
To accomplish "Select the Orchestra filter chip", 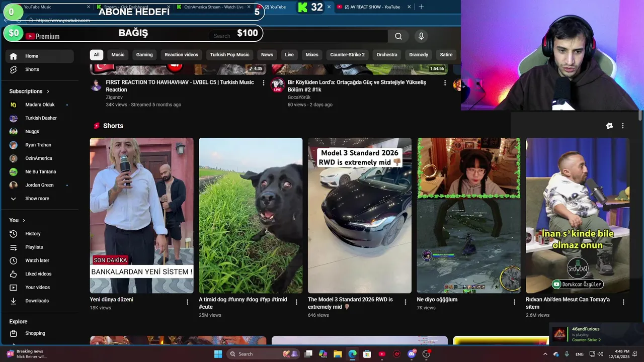I will (387, 55).
